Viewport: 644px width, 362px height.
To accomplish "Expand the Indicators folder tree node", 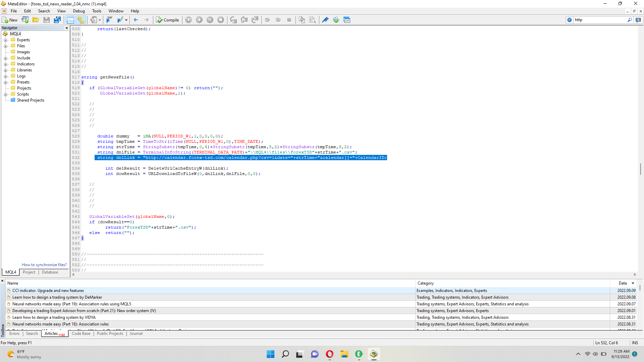I will [6, 64].
